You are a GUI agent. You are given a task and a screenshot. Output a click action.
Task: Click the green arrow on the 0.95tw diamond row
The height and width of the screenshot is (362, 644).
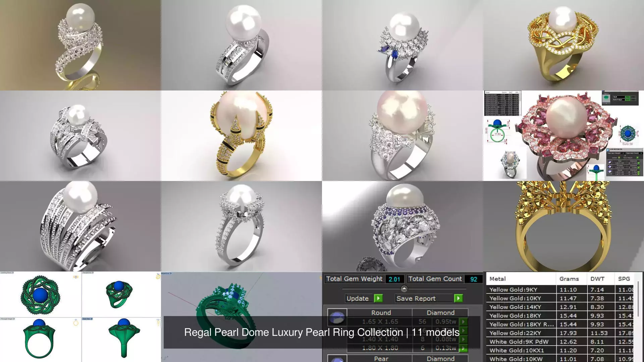[x=463, y=321]
